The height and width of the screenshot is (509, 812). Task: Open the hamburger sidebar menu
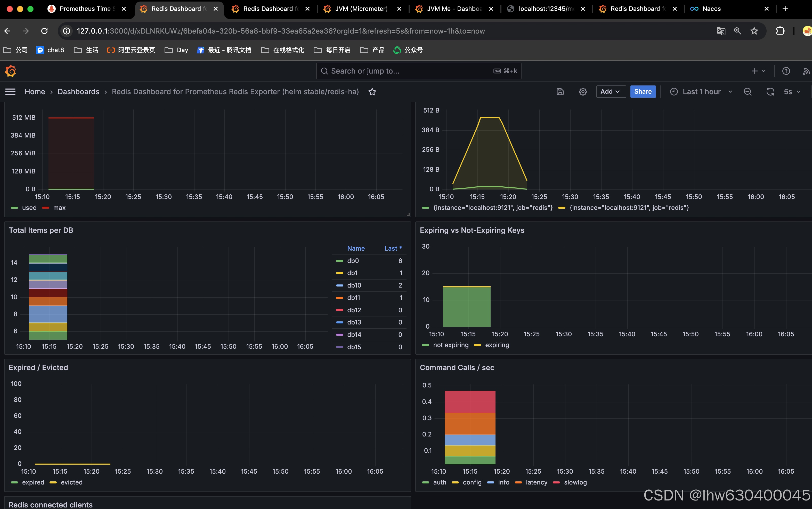[x=10, y=92]
